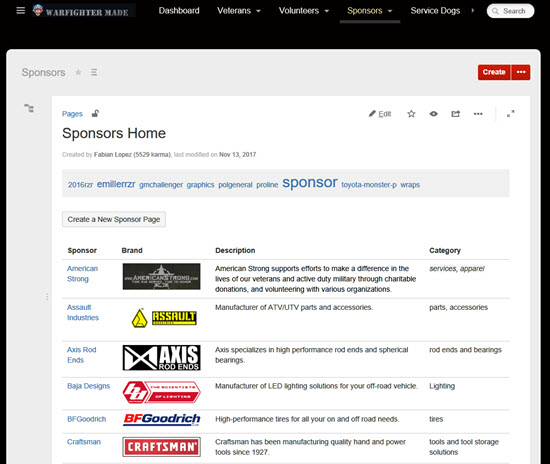Click the 'parts, accessories' category cell
550x464 pixels.
point(458,307)
